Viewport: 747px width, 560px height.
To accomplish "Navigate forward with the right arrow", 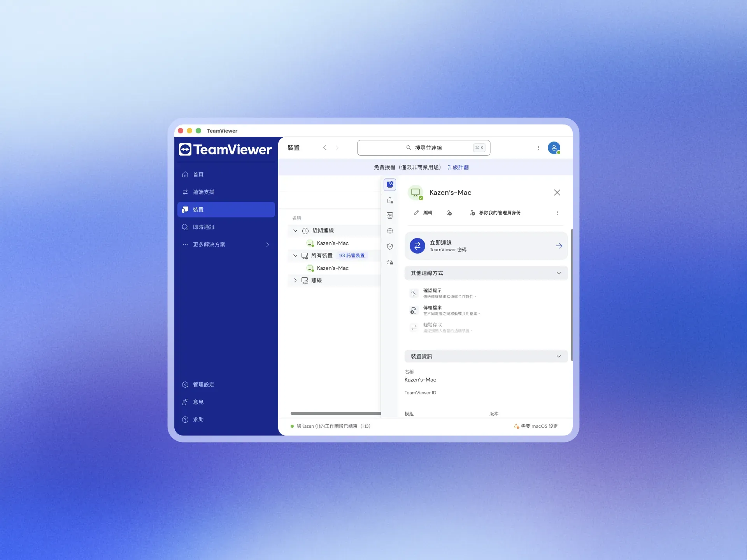I will [337, 148].
